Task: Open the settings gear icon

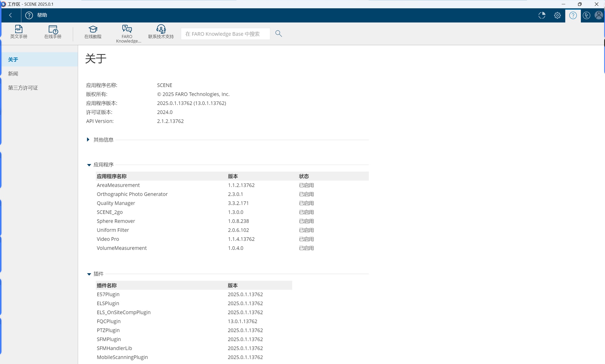Action: point(557,15)
